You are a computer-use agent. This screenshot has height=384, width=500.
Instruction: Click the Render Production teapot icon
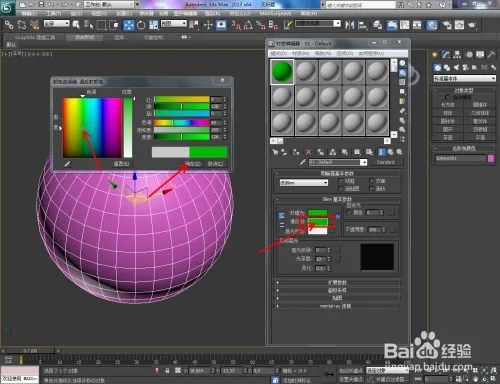point(472,25)
